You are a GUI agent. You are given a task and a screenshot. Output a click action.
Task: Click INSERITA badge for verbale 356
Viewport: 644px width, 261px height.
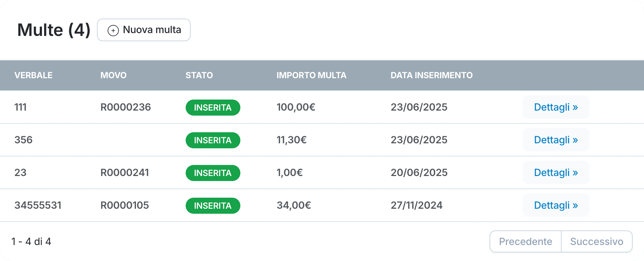click(x=213, y=140)
